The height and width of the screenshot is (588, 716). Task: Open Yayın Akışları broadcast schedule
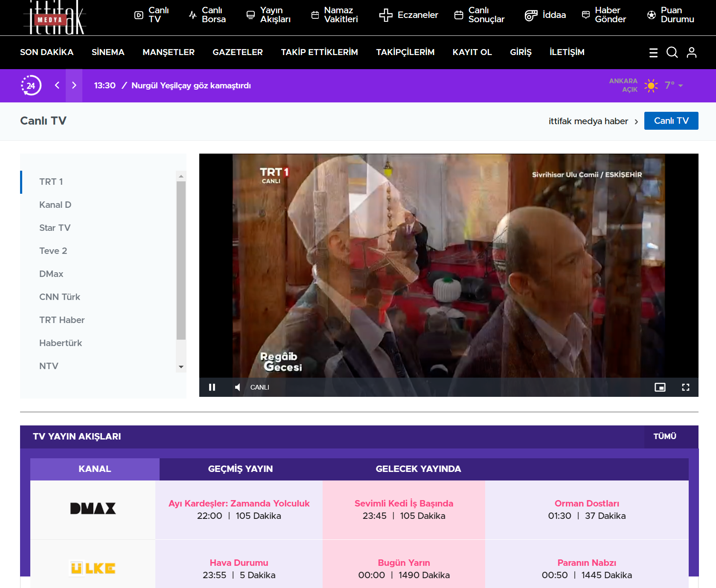coord(269,15)
